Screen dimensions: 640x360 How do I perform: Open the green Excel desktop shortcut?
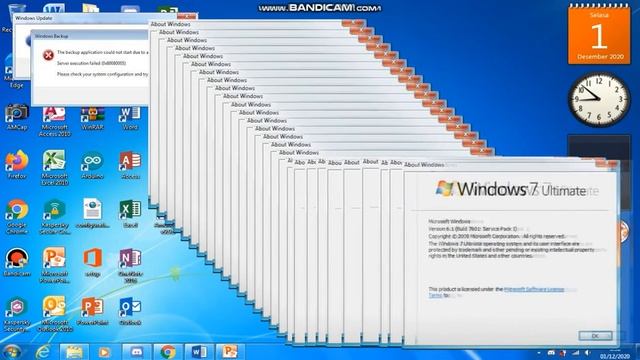pos(130,214)
